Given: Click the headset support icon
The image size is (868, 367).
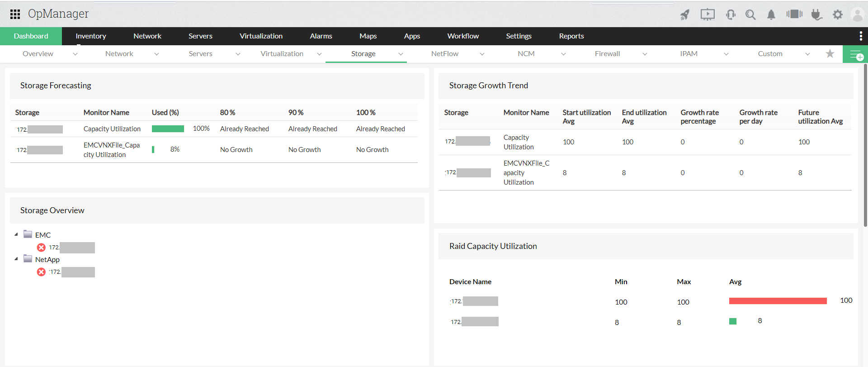Looking at the screenshot, I should pos(730,14).
